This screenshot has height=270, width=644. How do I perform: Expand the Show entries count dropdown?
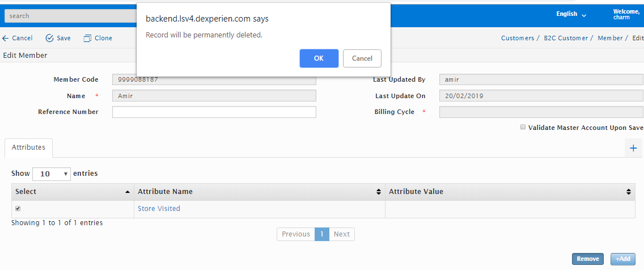[x=52, y=174]
